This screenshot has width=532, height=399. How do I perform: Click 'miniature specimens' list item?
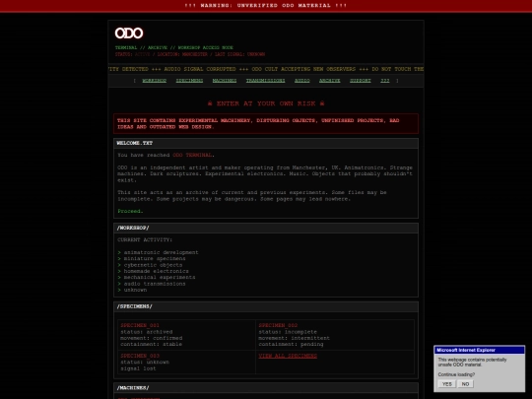pyautogui.click(x=155, y=258)
